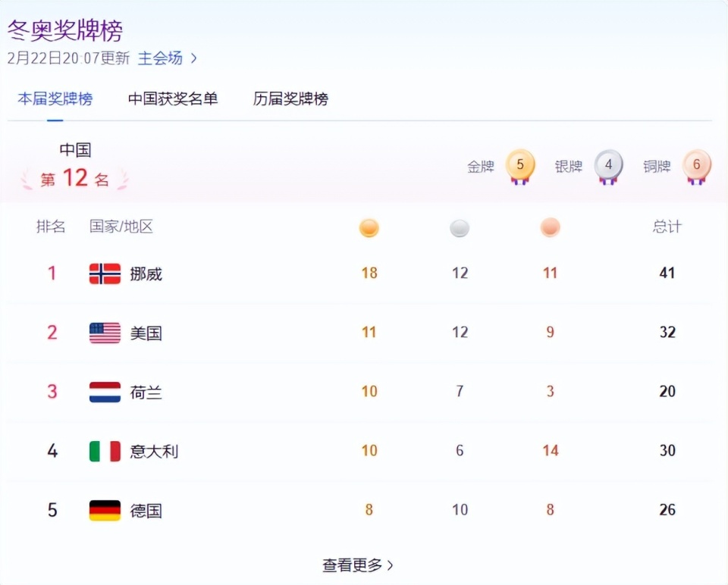Switch to the 中国获奖名单 tab
Image resolution: width=728 pixels, height=585 pixels.
tap(173, 99)
